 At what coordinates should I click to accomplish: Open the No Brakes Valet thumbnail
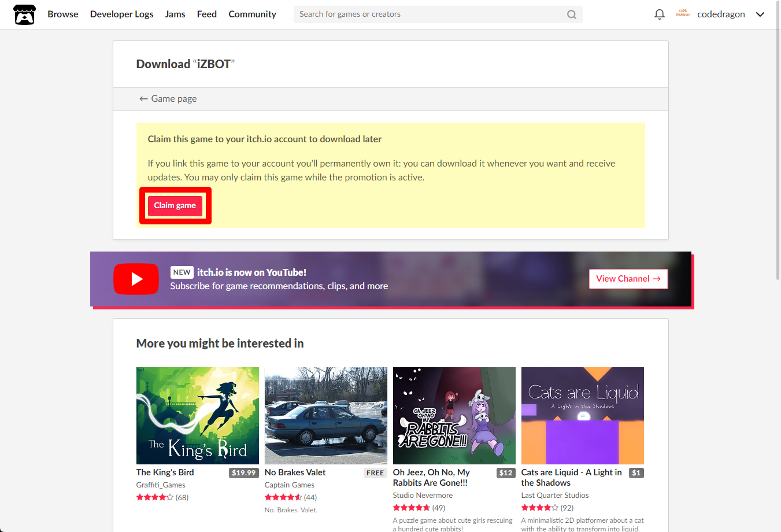(326, 416)
